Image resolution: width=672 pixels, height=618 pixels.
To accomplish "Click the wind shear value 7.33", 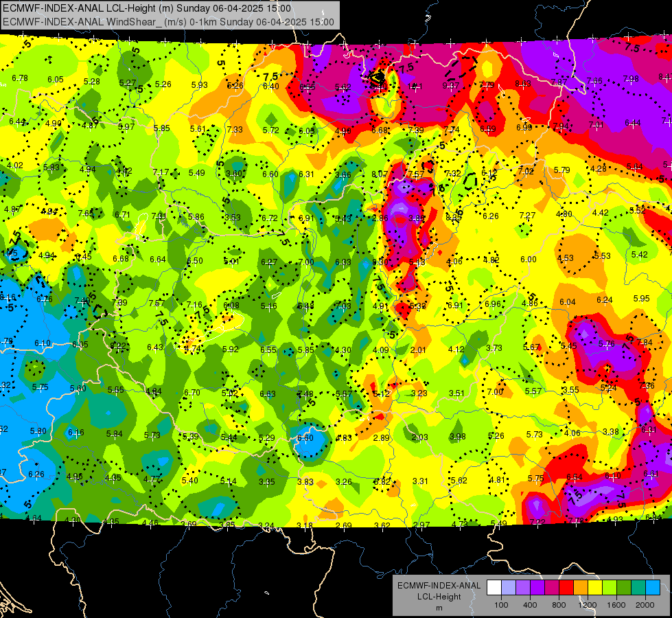I will coord(235,130).
